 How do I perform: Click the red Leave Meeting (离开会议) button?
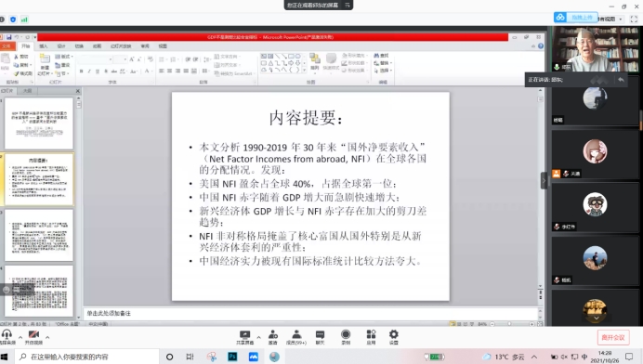pyautogui.click(x=613, y=337)
